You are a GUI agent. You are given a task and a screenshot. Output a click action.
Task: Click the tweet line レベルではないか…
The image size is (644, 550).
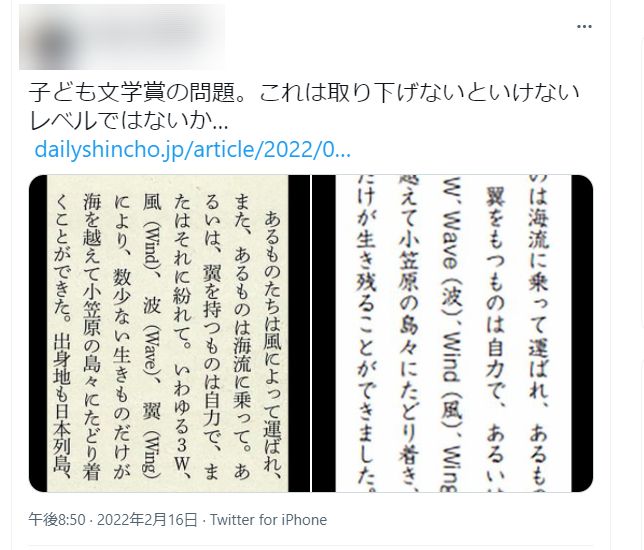click(x=129, y=121)
